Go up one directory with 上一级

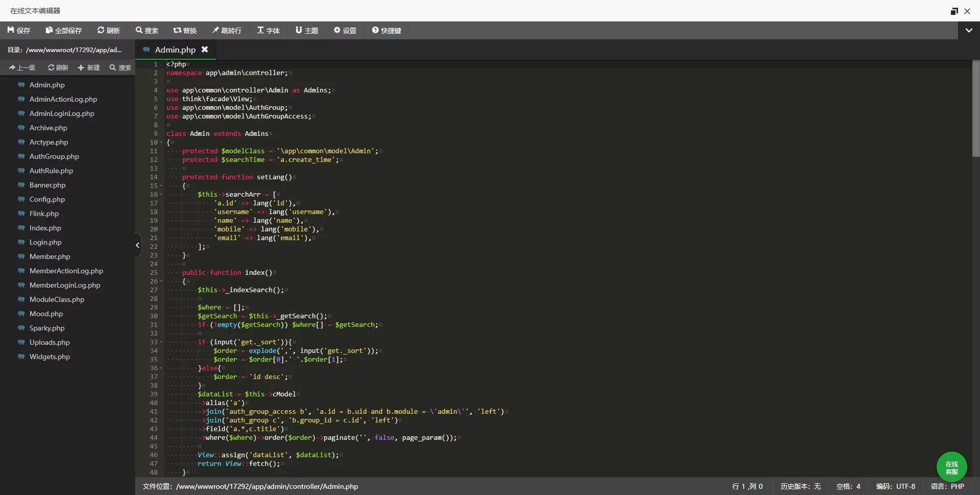pos(22,67)
